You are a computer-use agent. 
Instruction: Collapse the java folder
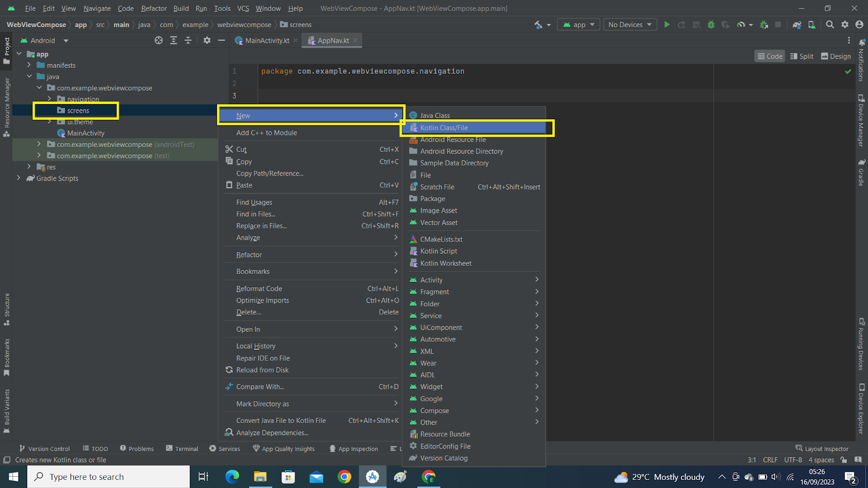29,76
